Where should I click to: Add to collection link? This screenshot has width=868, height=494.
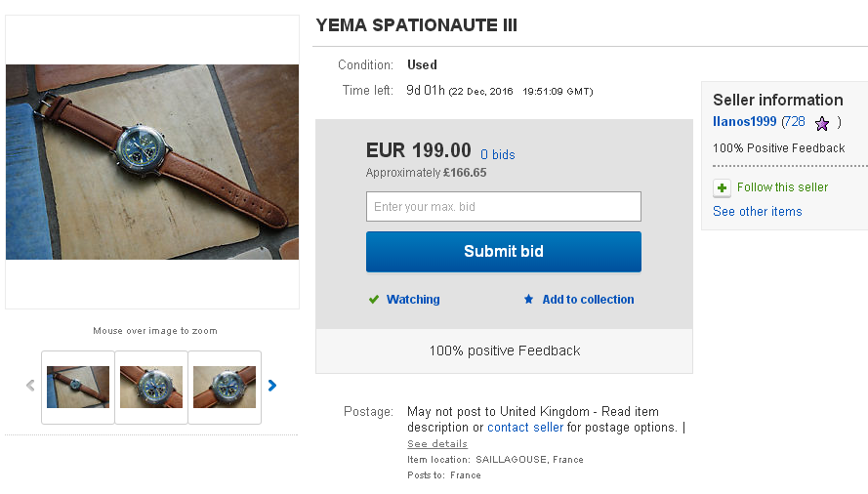coord(588,300)
